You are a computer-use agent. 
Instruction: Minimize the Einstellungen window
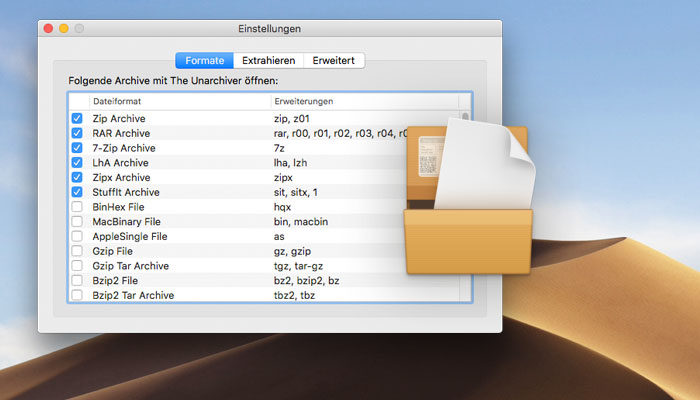click(x=64, y=29)
